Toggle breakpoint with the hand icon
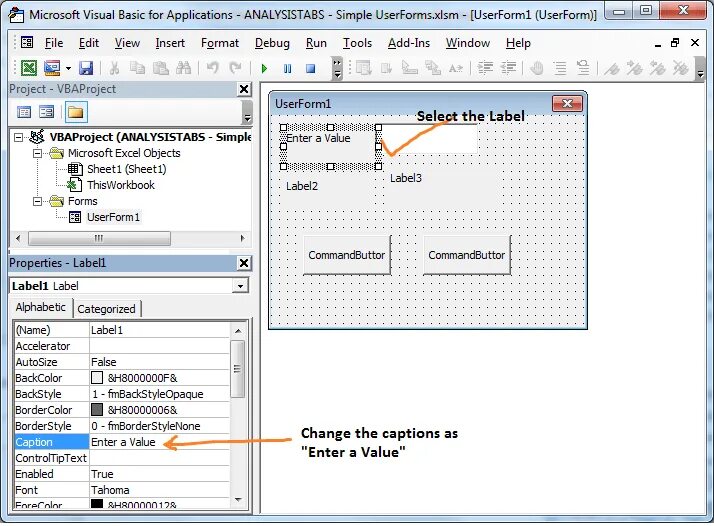This screenshot has width=714, height=526. point(537,69)
